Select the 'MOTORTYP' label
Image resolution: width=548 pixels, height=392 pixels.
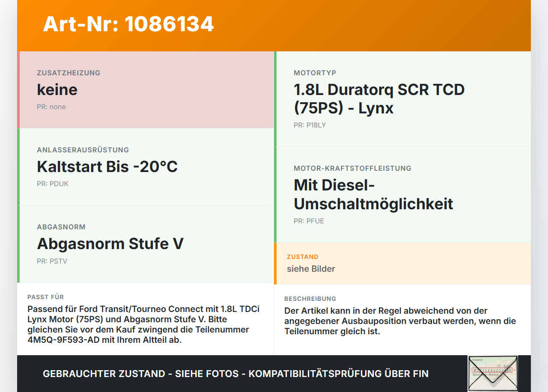(315, 73)
